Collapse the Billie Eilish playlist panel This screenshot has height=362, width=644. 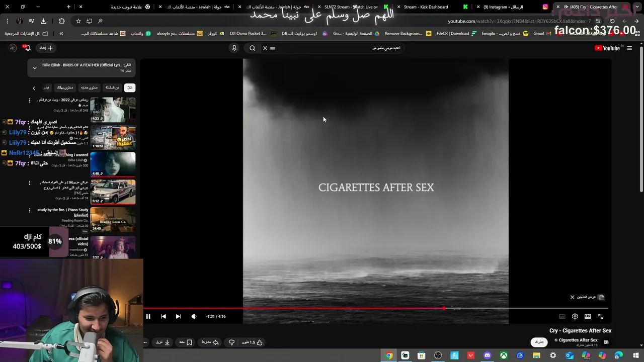(x=35, y=67)
